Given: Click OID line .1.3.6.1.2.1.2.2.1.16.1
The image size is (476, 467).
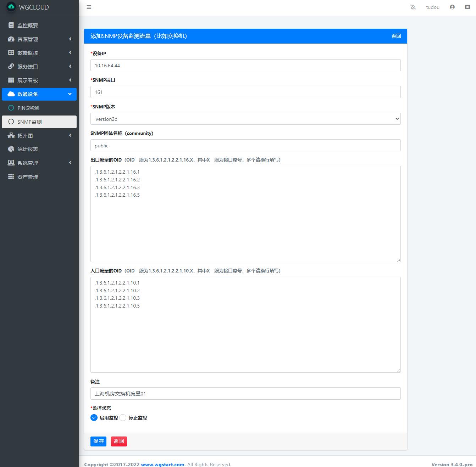Looking at the screenshot, I should (117, 172).
